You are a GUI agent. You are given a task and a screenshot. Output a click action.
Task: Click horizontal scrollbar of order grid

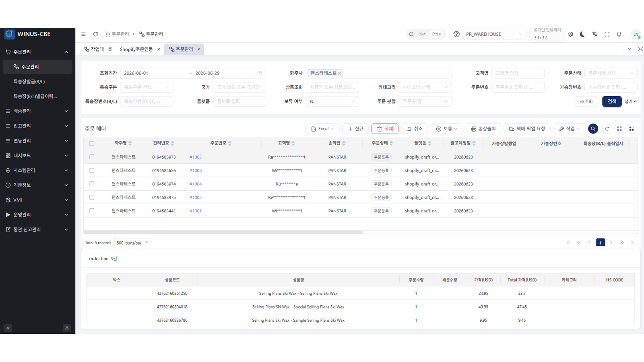(223, 232)
